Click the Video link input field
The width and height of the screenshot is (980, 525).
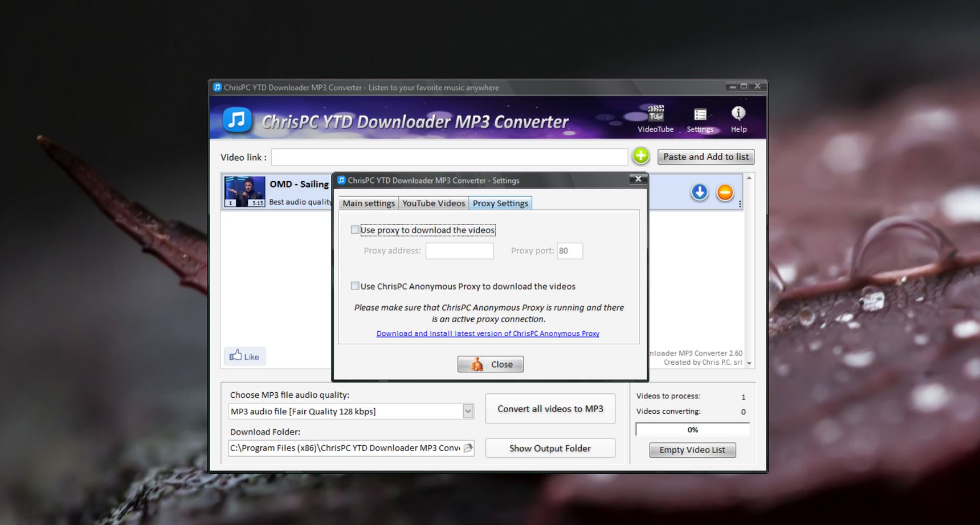(450, 157)
